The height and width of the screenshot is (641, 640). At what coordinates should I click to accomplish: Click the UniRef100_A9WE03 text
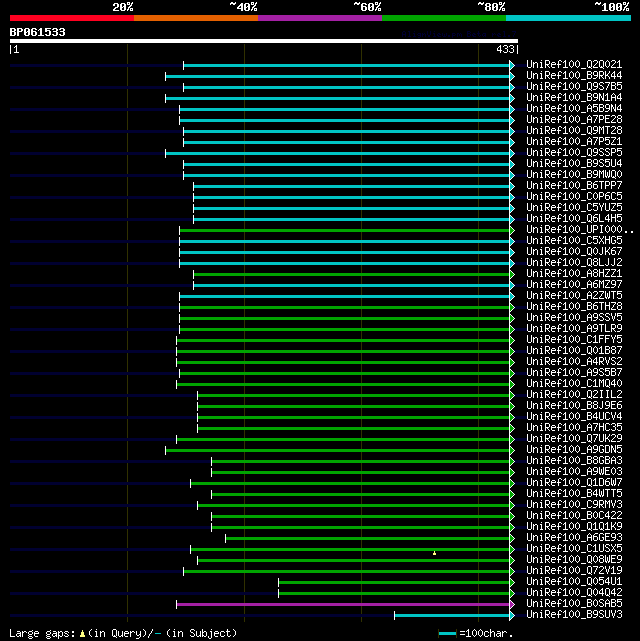point(574,472)
